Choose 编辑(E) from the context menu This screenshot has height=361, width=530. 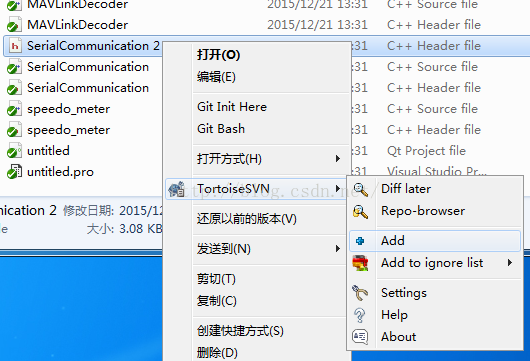[x=216, y=77]
